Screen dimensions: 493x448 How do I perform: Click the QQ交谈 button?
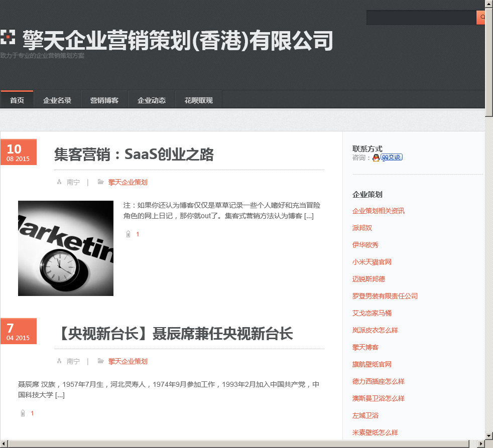pyautogui.click(x=392, y=157)
